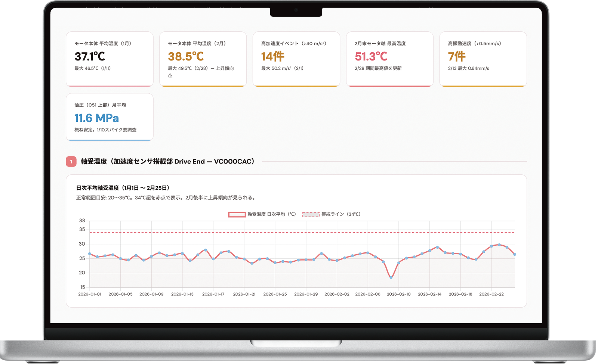This screenshot has height=364, width=598.
Task: Click the 51.3°C max shaft temperature value
Action: (371, 56)
